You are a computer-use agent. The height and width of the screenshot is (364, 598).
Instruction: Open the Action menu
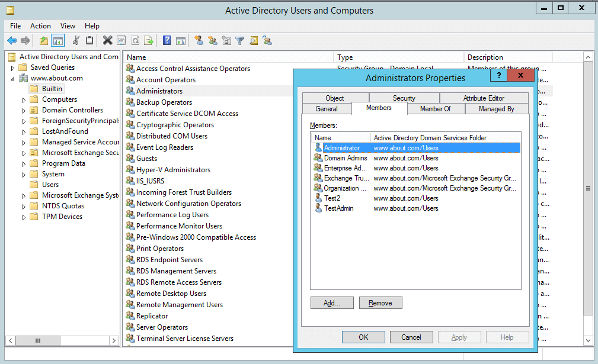tap(40, 26)
